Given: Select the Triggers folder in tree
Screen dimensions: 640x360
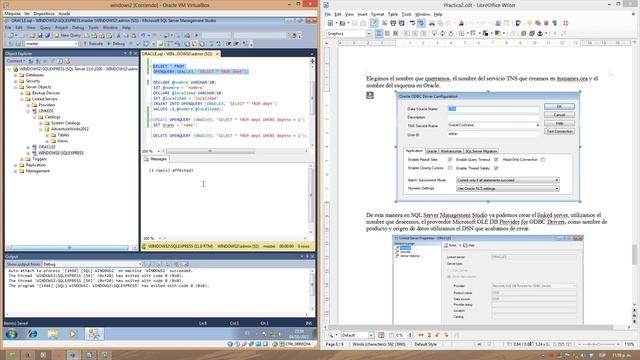Looking at the screenshot, I should [x=40, y=159].
